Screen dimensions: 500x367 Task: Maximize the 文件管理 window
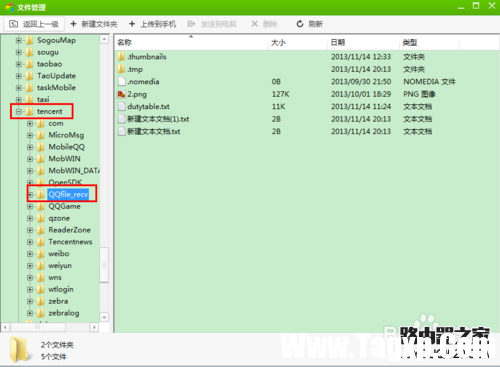(x=476, y=6)
